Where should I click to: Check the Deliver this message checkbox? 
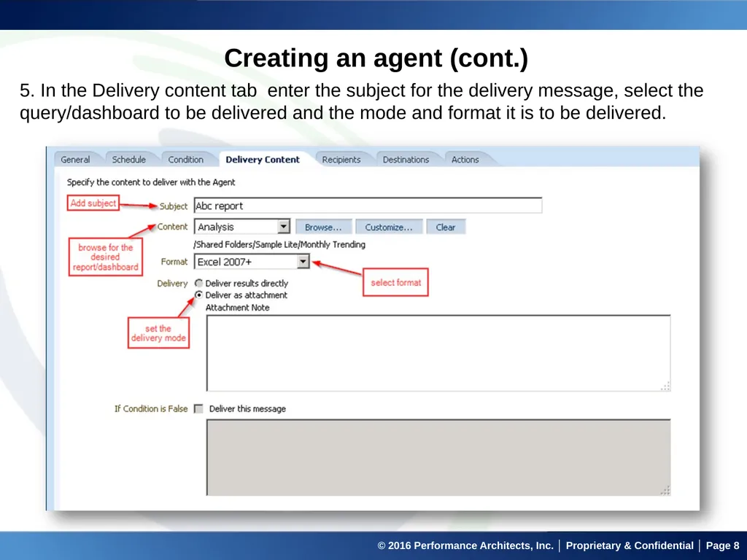pos(198,408)
